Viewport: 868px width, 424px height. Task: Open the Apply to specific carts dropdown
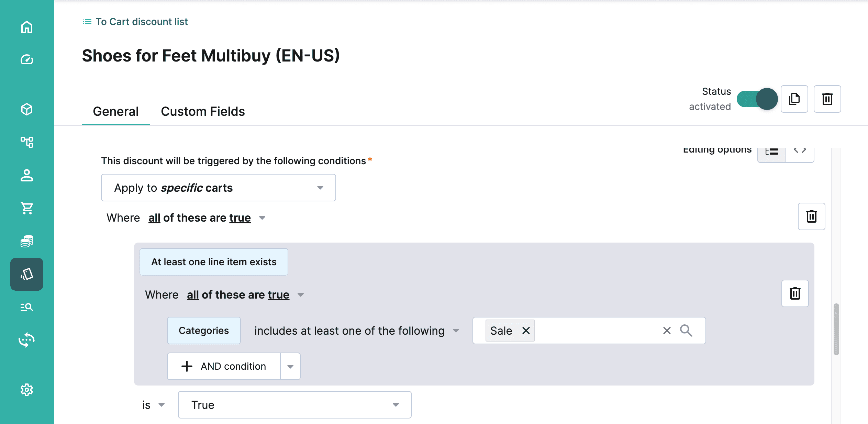[219, 188]
